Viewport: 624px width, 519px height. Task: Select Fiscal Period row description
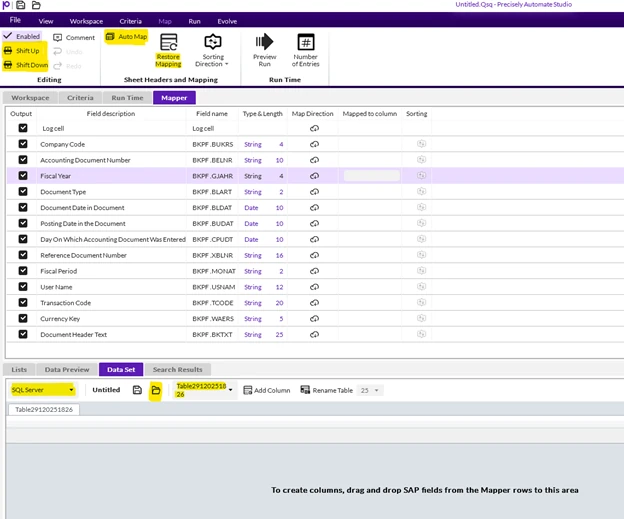[x=58, y=271]
